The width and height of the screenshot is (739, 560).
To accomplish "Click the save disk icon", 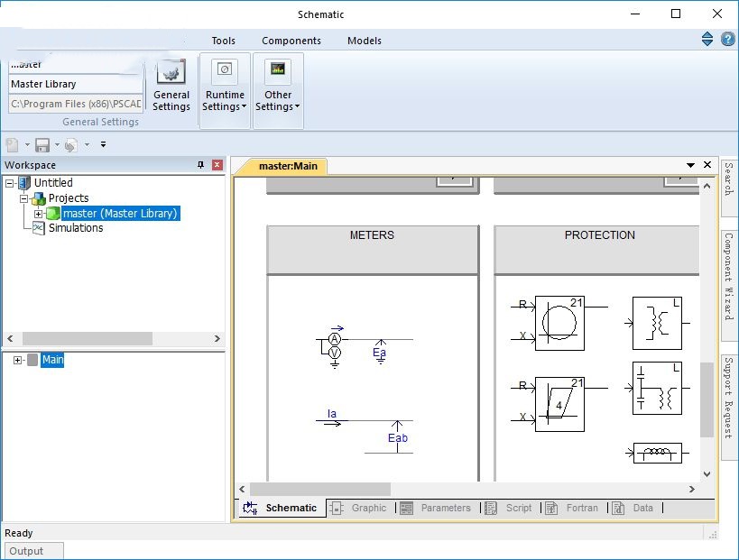I will coord(42,144).
